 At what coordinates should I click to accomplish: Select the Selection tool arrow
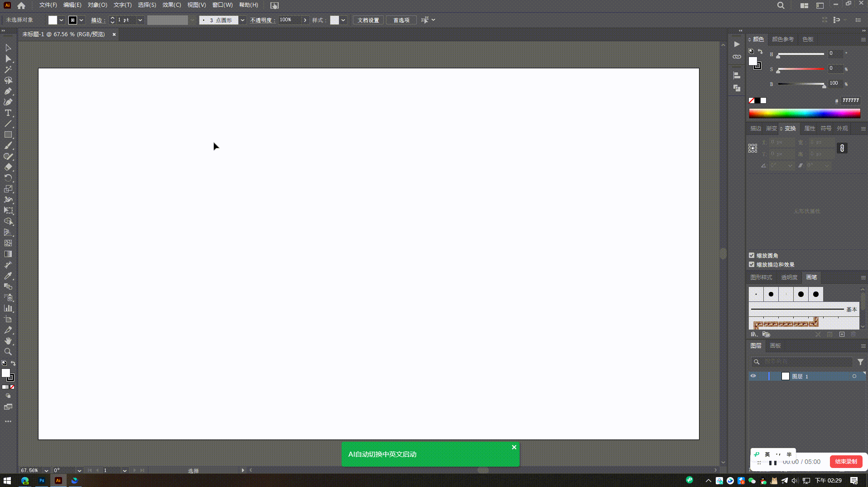8,48
